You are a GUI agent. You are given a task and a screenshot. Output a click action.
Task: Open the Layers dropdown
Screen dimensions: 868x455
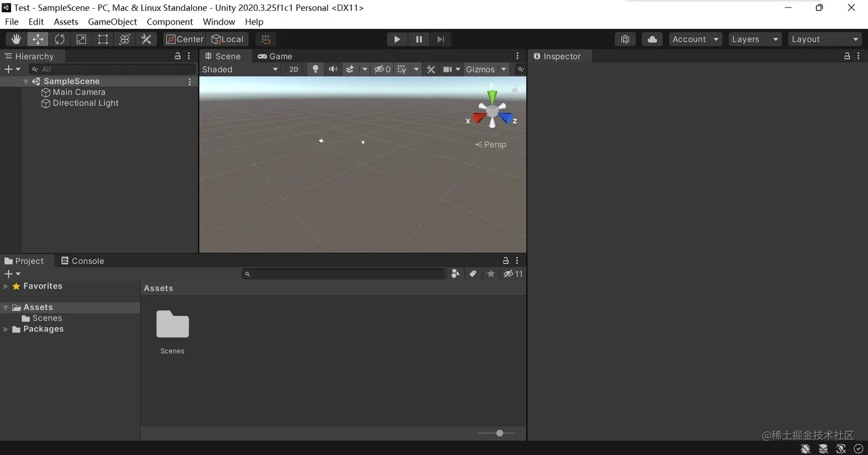tap(754, 39)
